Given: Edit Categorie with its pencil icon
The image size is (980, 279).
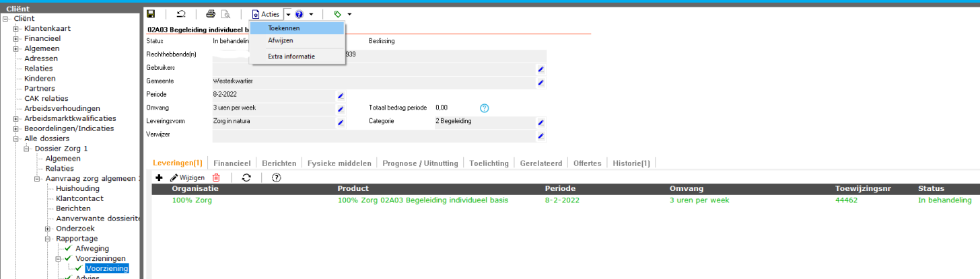Looking at the screenshot, I should pyautogui.click(x=540, y=122).
